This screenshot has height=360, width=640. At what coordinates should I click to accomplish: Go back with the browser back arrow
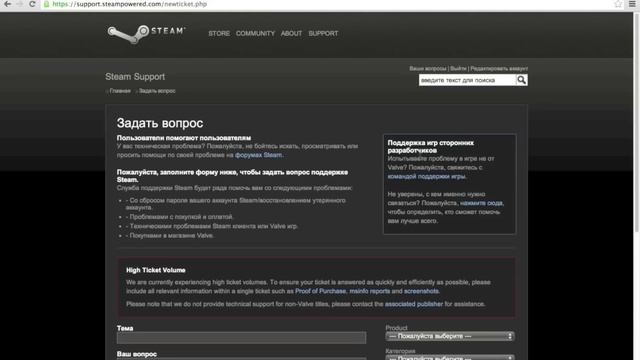point(7,4)
